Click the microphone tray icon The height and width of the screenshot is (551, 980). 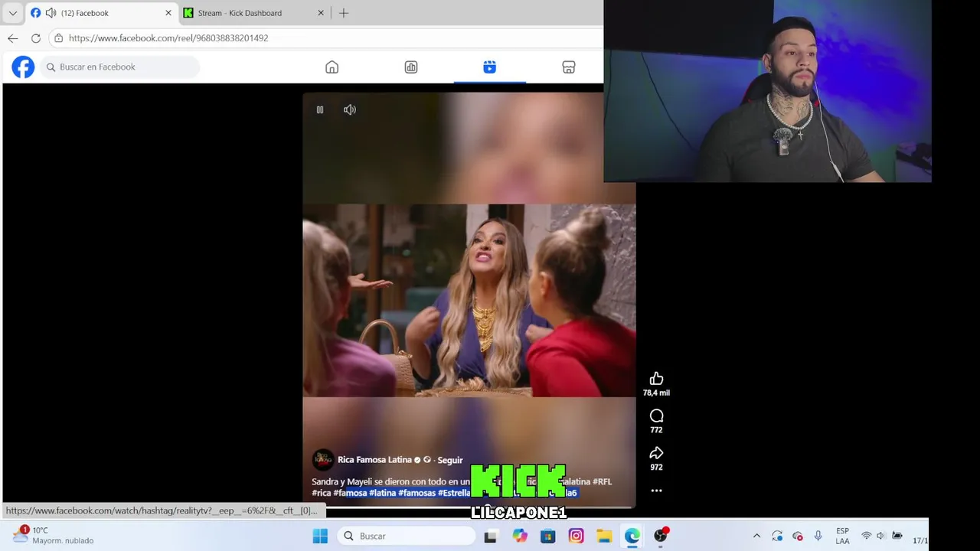pyautogui.click(x=818, y=536)
